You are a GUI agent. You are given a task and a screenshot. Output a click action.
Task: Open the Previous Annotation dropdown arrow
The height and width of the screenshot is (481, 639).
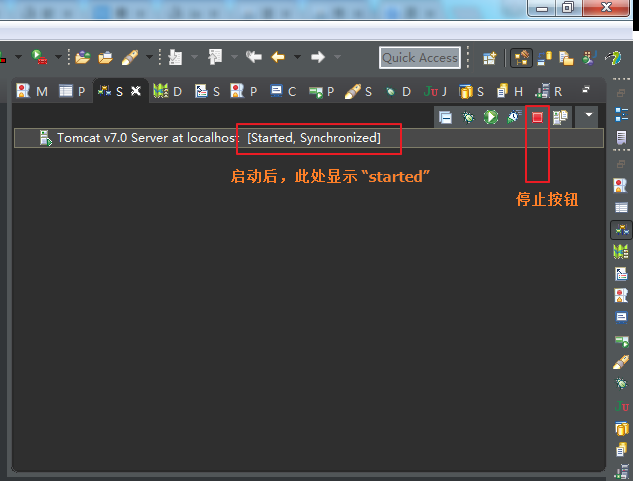tap(234, 57)
